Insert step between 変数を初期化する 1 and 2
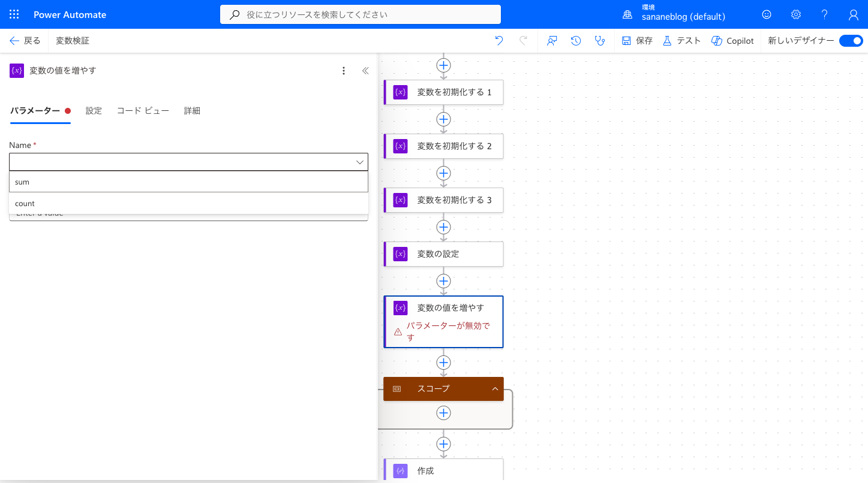 (443, 119)
